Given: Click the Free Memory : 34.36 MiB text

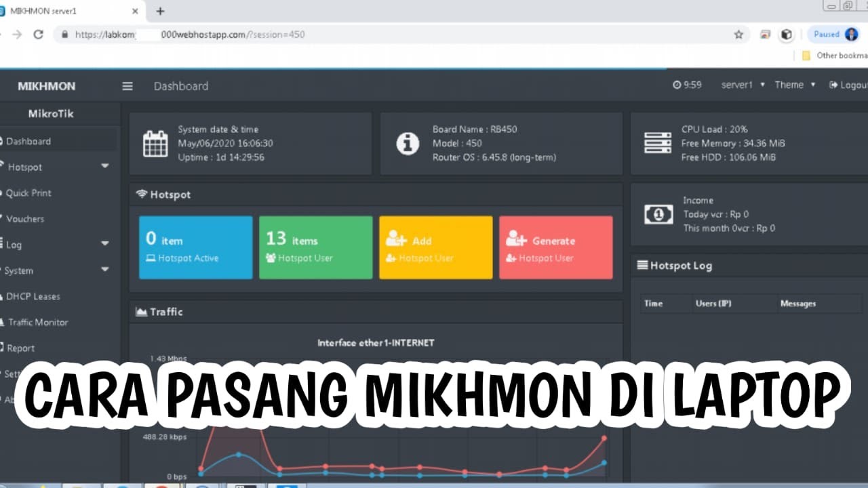Looking at the screenshot, I should [x=733, y=143].
